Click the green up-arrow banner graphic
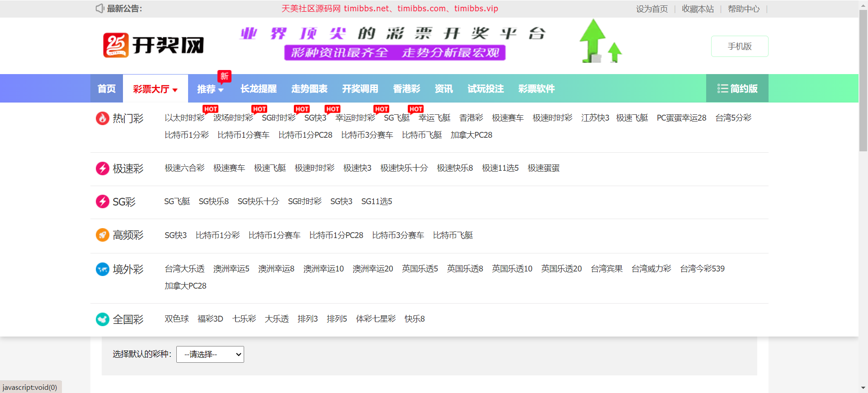The width and height of the screenshot is (868, 393). pyautogui.click(x=600, y=41)
